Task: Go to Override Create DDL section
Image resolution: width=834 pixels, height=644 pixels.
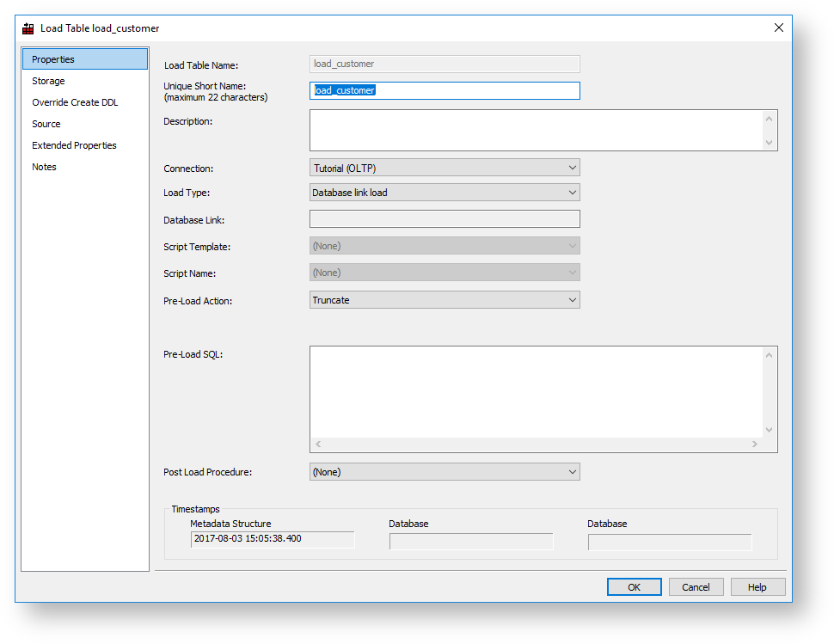Action: coord(75,102)
